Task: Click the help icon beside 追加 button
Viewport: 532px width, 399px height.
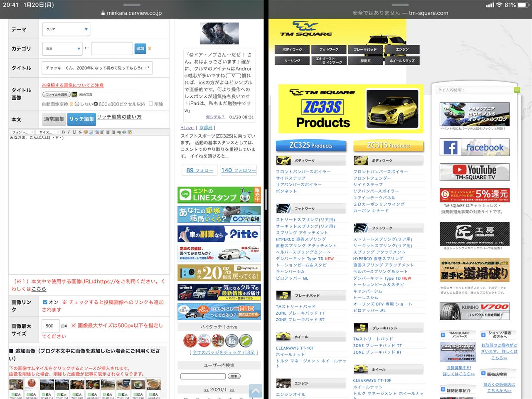Action: (149, 49)
